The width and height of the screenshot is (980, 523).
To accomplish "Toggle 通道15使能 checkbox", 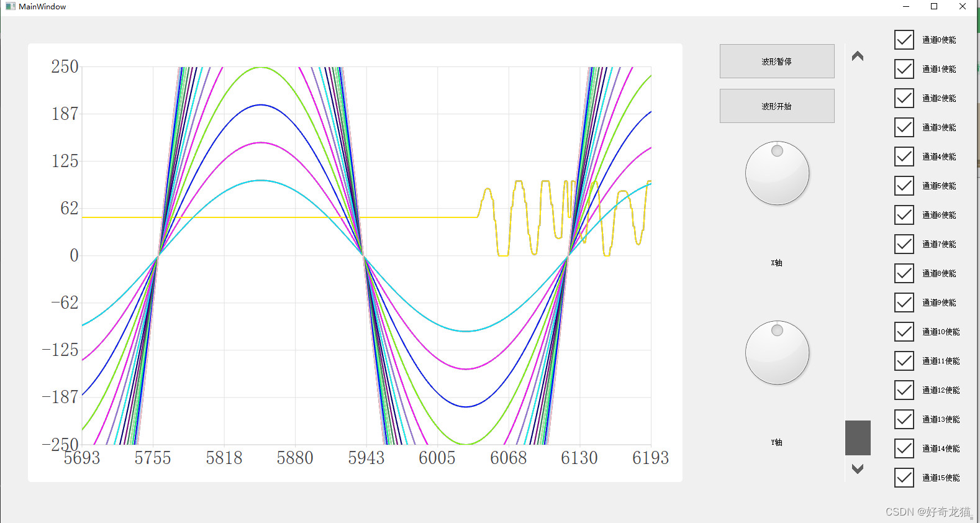I will tap(904, 478).
